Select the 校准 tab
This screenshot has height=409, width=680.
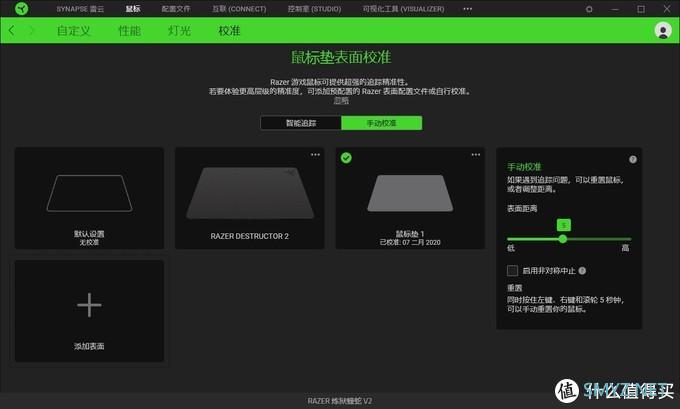(x=229, y=31)
